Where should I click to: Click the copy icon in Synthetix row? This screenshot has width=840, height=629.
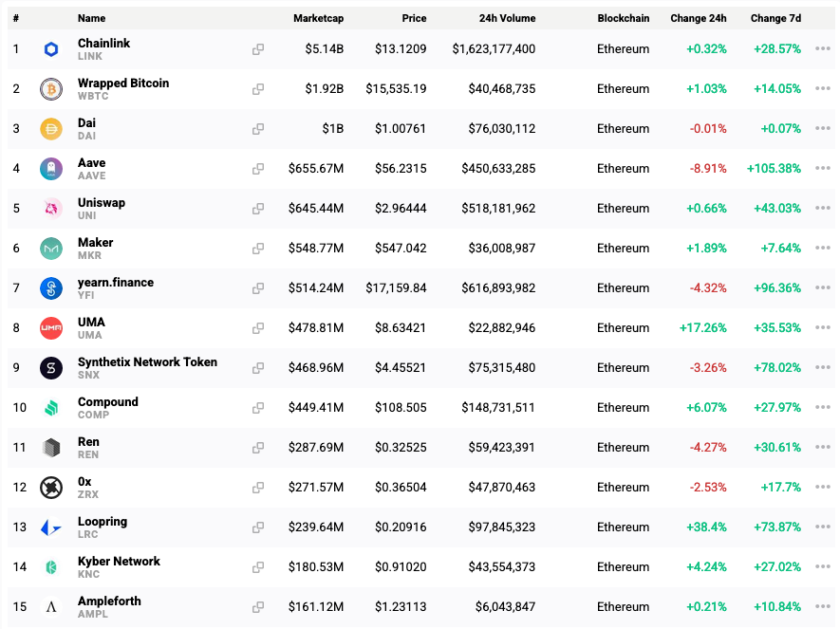click(258, 368)
